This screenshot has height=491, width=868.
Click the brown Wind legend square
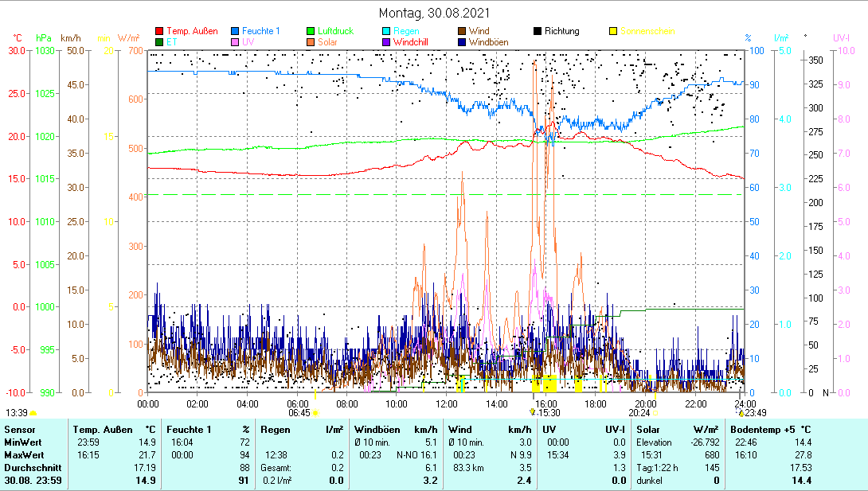tap(462, 31)
